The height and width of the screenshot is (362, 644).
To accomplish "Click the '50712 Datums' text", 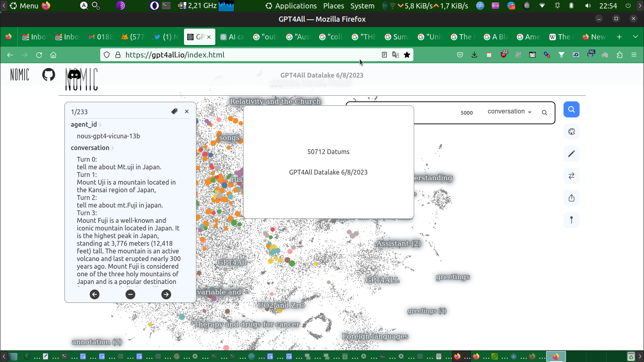I will coord(328,152).
